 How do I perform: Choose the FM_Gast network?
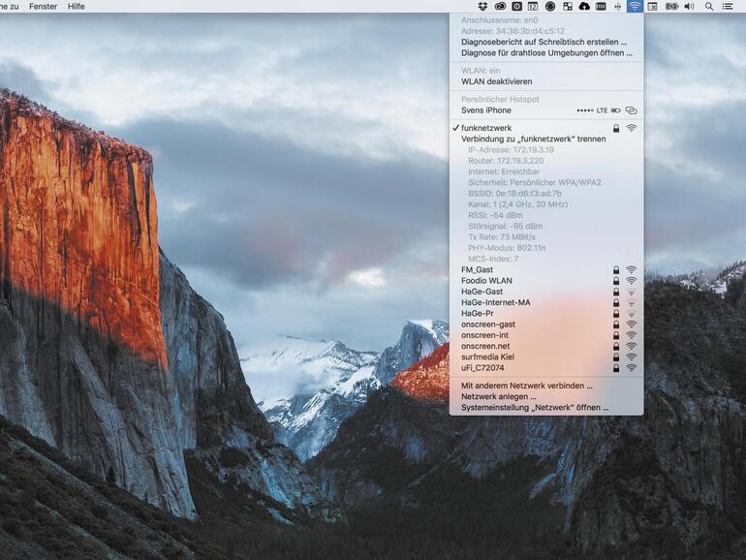tap(478, 269)
